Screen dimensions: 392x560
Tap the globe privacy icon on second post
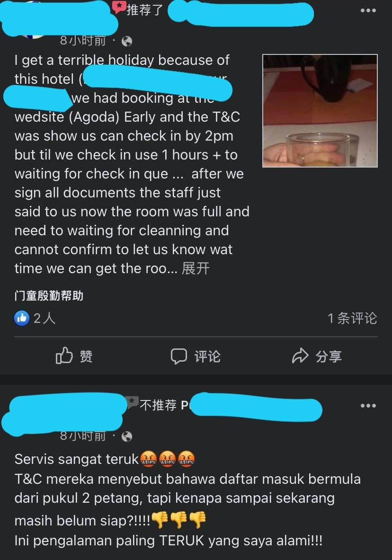(x=127, y=436)
